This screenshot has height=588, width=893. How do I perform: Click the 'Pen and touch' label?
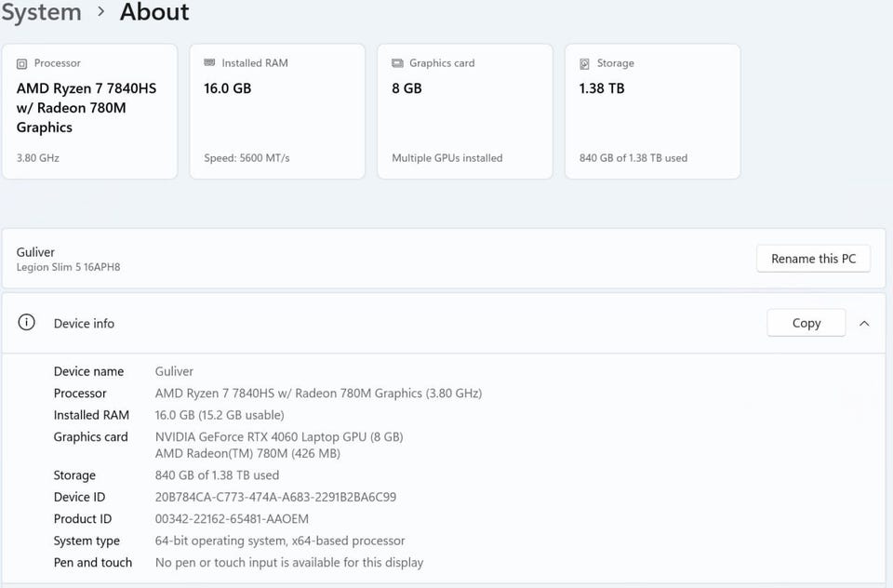(93, 562)
